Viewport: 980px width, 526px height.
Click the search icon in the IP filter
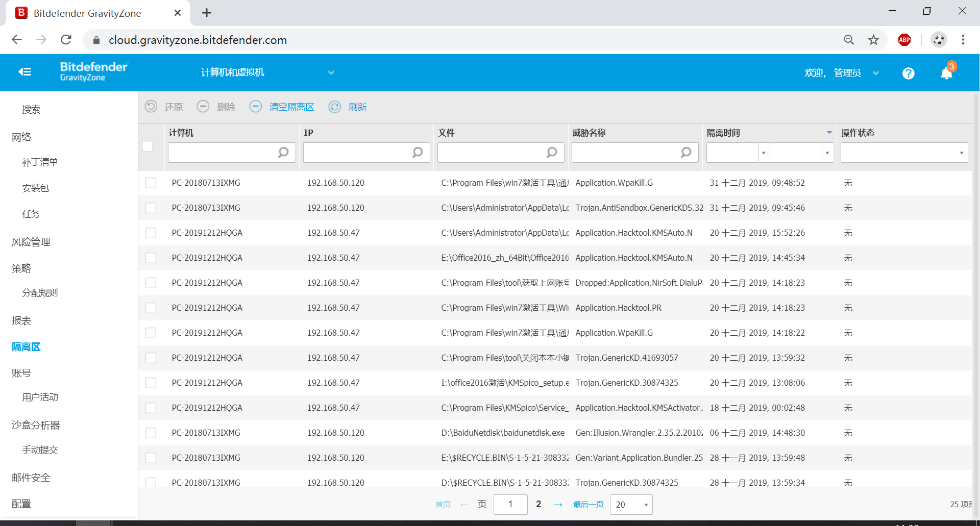[x=418, y=152]
